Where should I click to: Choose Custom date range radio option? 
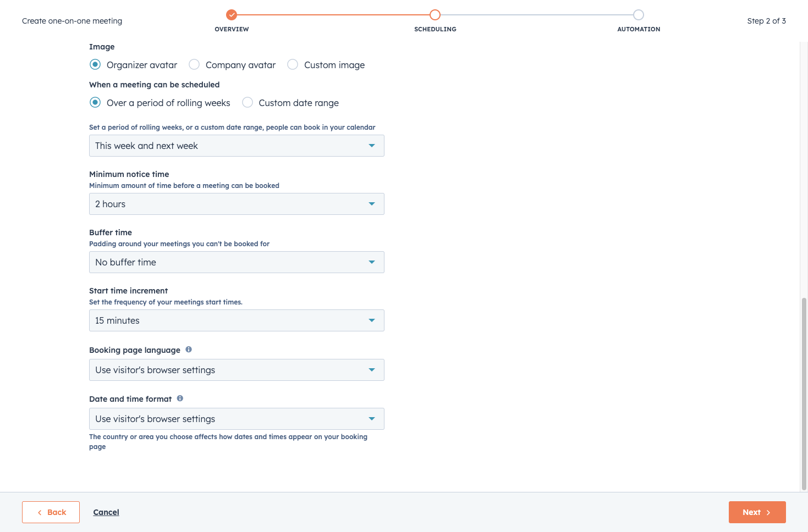[x=248, y=102]
